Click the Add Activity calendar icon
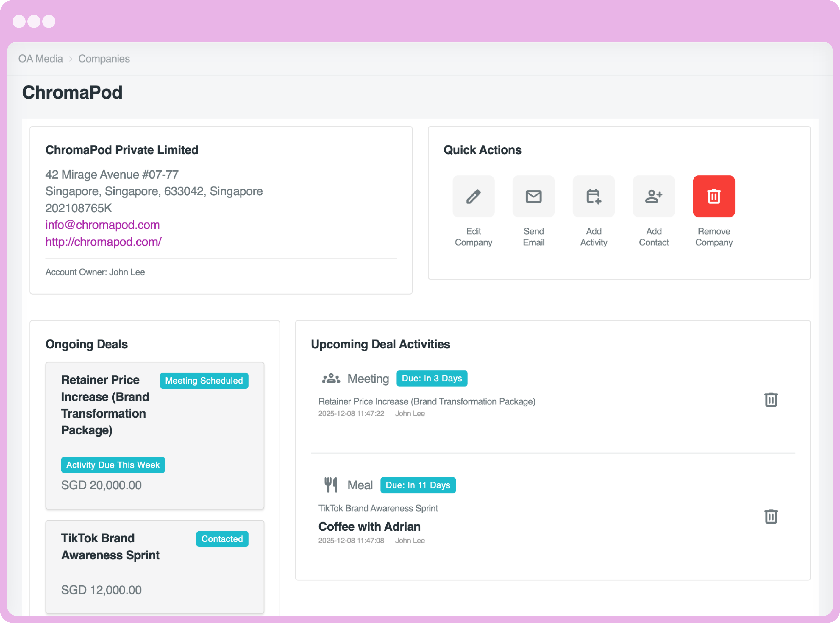 594,196
